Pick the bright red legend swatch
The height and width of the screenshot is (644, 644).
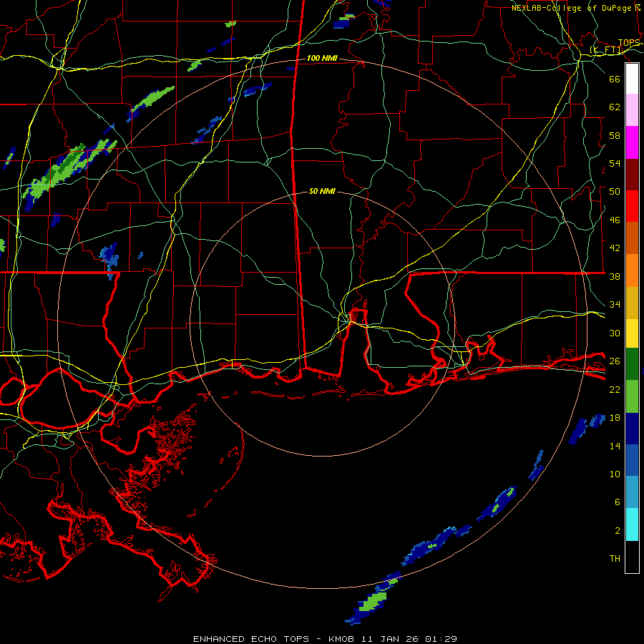pos(632,206)
